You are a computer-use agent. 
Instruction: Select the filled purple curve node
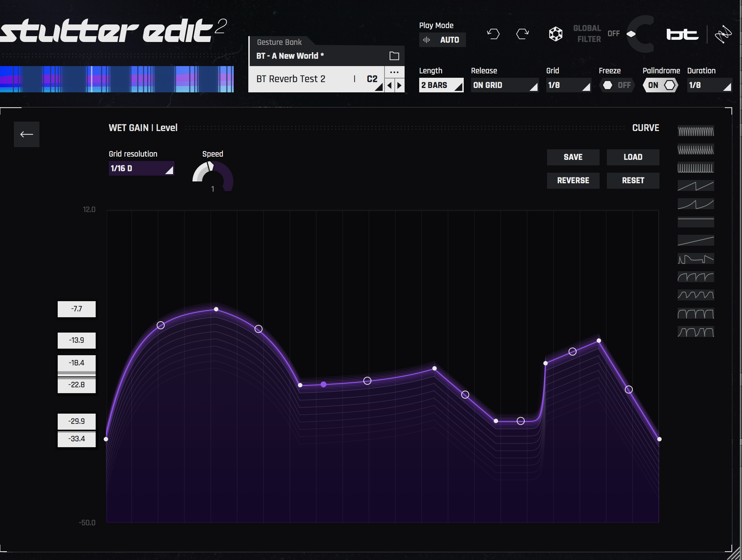pos(324,384)
